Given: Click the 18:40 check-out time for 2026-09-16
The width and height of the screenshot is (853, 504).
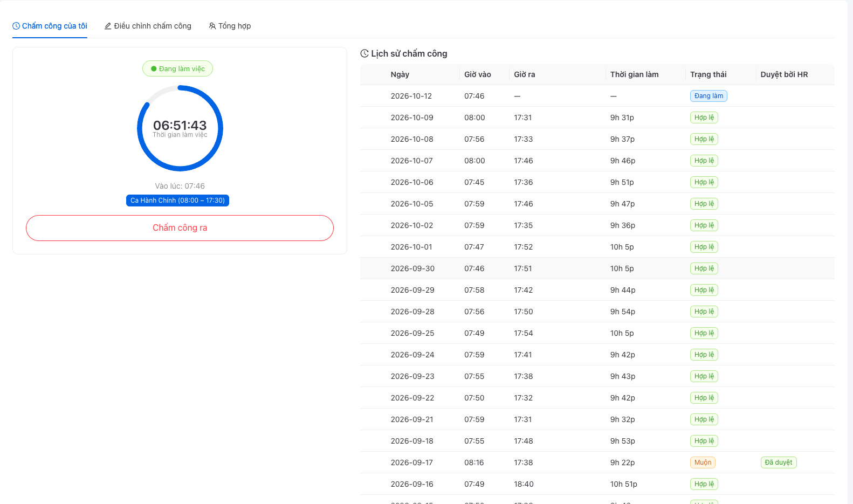Looking at the screenshot, I should [524, 484].
